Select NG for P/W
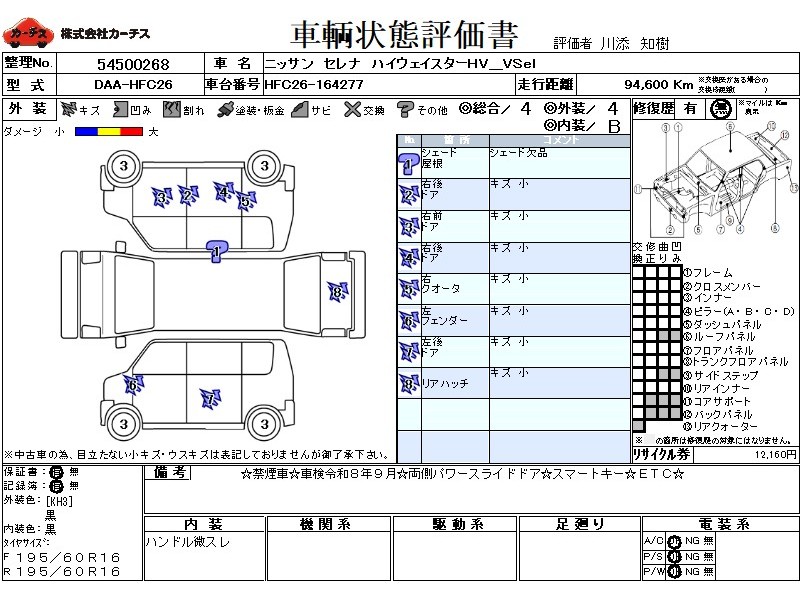 [x=692, y=572]
